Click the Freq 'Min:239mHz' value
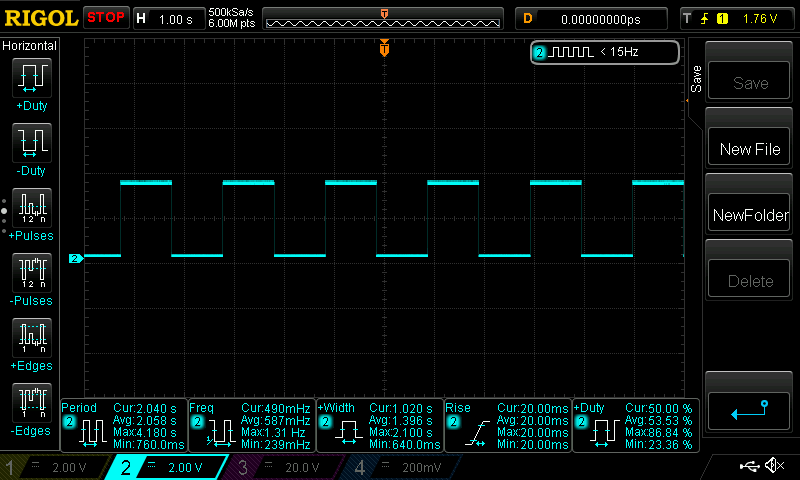800x480 pixels. pyautogui.click(x=276, y=445)
